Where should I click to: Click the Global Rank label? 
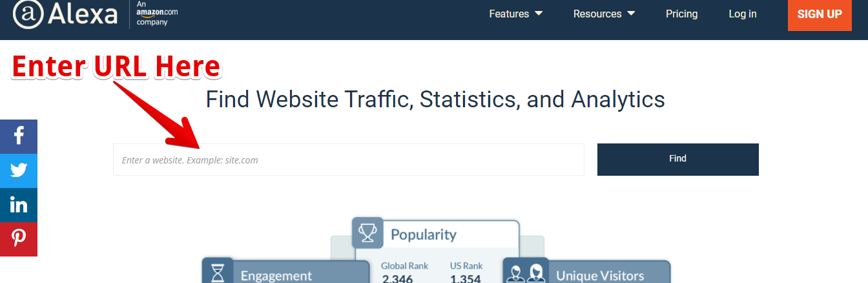(x=404, y=266)
